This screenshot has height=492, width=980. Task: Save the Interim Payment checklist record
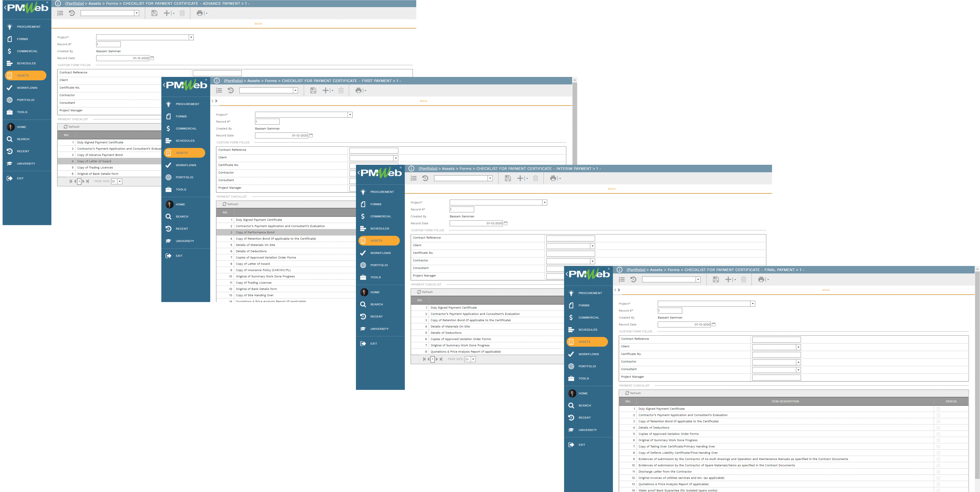tap(508, 178)
